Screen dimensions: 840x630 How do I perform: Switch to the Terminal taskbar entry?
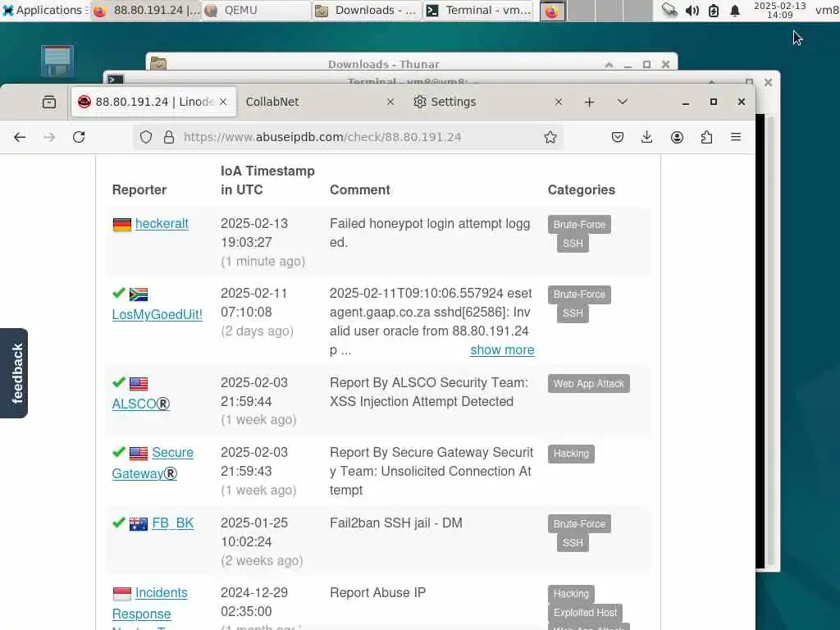pos(478,10)
